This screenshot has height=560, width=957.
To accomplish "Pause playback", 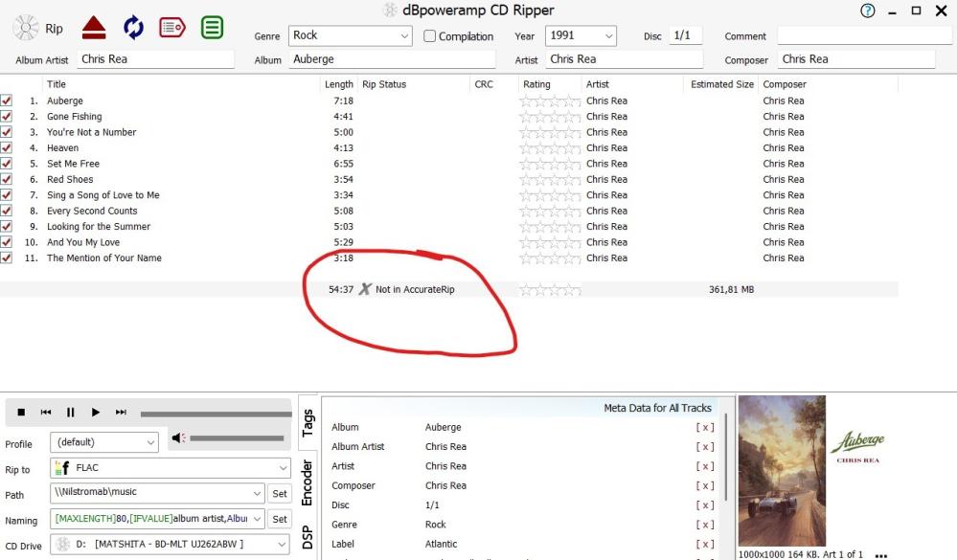I will 70,413.
